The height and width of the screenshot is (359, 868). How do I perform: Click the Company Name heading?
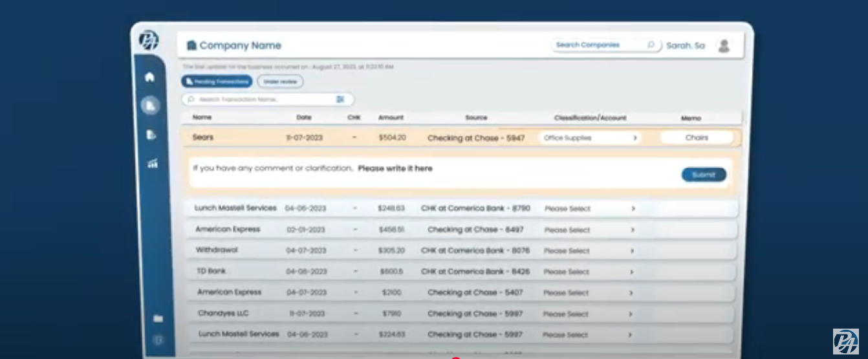pyautogui.click(x=240, y=46)
